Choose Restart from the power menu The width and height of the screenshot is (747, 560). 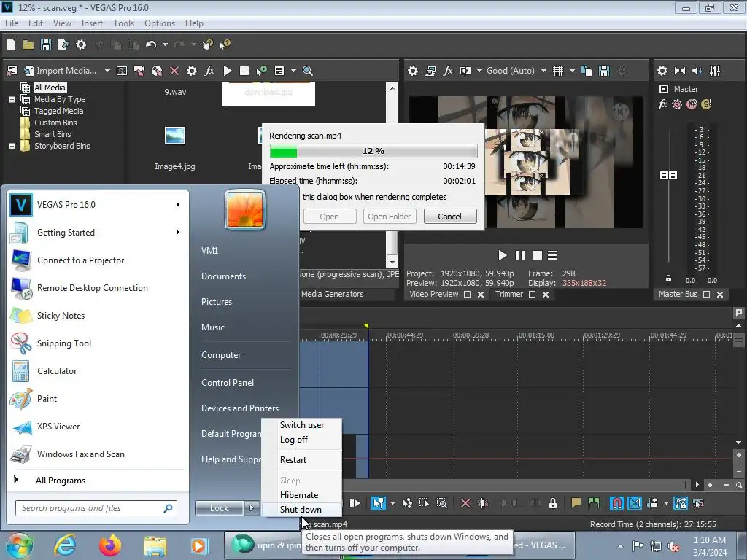pos(293,460)
